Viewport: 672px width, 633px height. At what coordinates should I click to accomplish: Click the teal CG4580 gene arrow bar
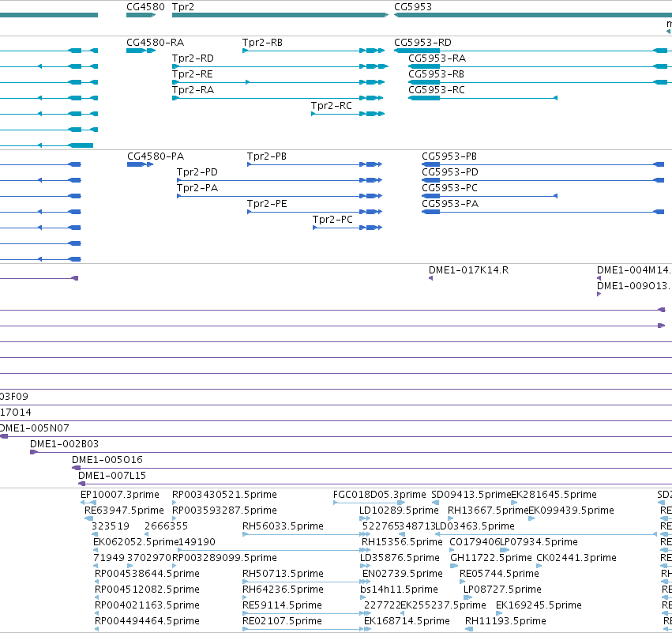point(141,15)
